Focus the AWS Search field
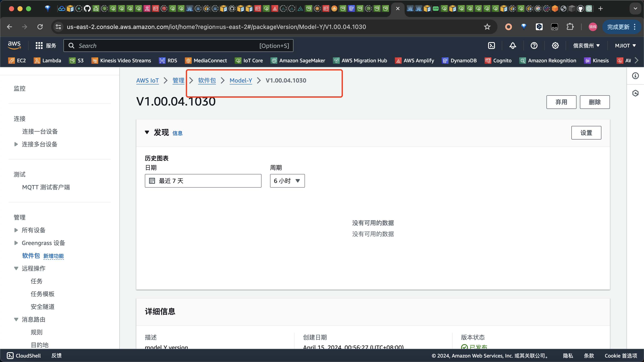644x362 pixels. 178,46
